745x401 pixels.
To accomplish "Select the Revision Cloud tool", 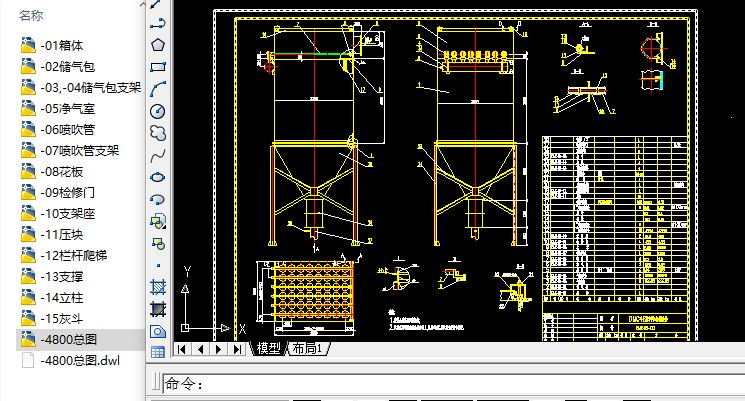I will tap(157, 132).
